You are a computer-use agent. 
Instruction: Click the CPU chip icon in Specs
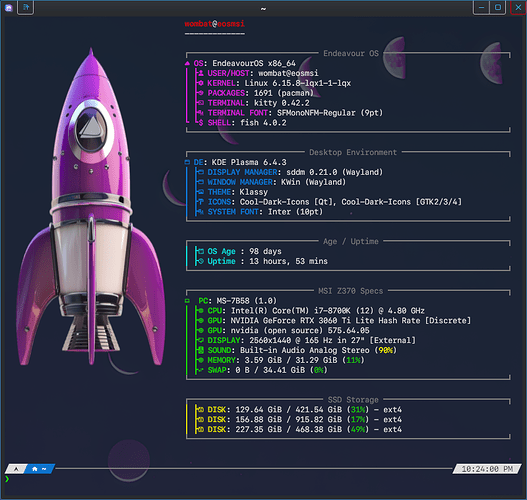click(x=201, y=310)
